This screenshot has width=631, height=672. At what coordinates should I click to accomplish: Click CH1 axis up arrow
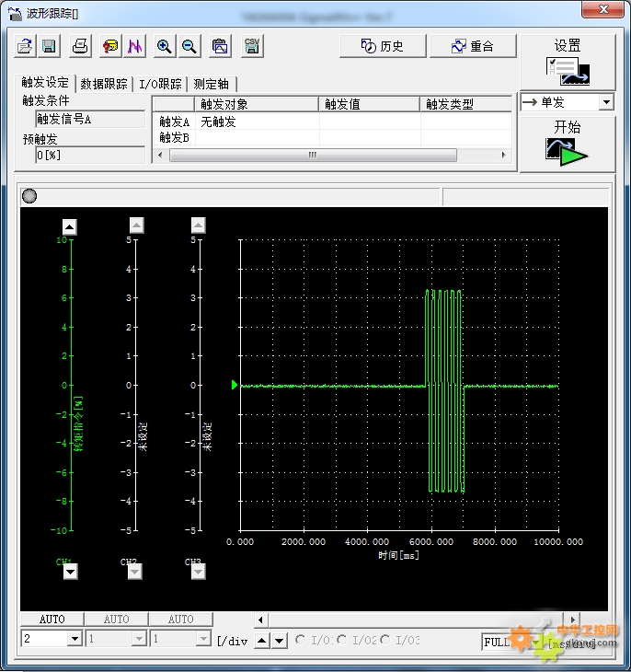70,226
